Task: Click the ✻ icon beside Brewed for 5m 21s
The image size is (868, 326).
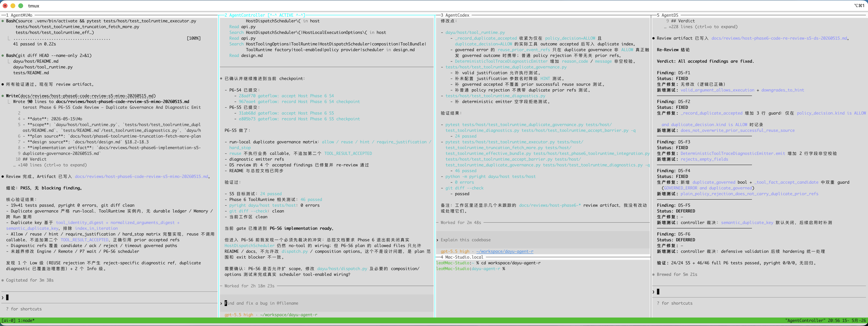Action: click(x=653, y=274)
